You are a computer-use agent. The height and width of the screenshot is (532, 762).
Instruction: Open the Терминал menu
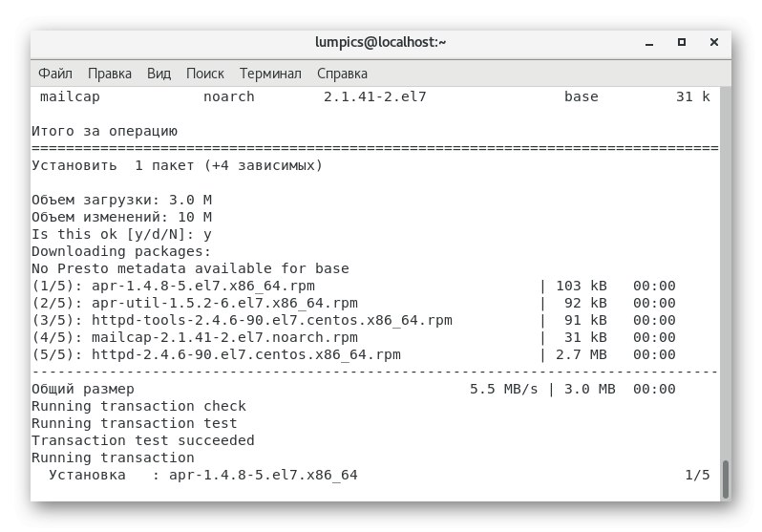[x=270, y=74]
